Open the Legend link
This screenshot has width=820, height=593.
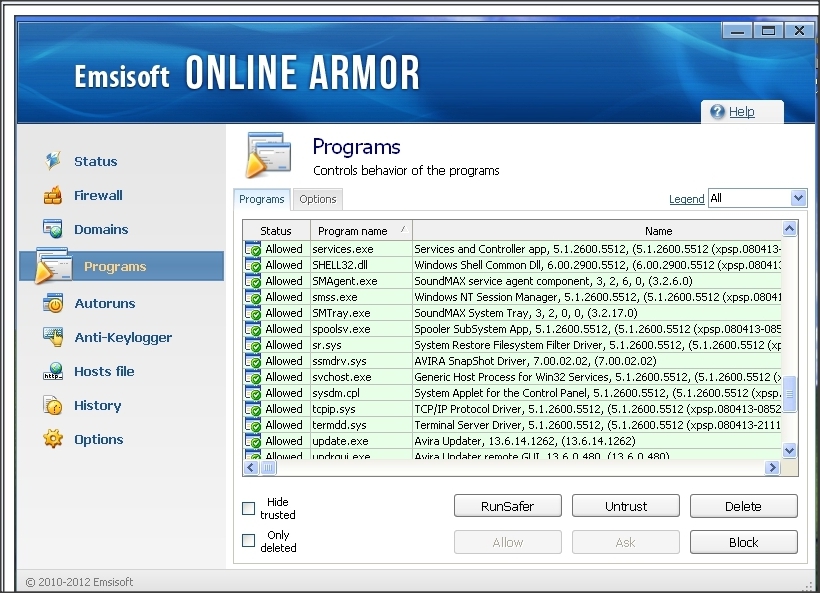pos(687,199)
